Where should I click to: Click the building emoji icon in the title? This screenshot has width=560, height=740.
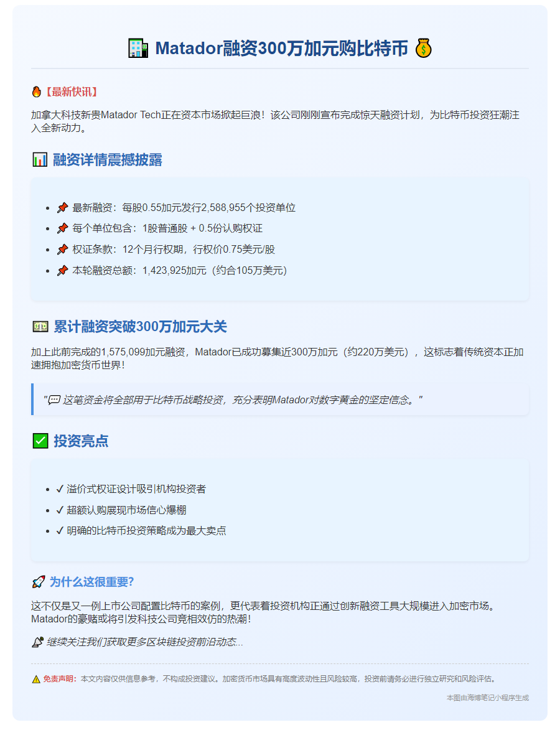pyautogui.click(x=138, y=48)
